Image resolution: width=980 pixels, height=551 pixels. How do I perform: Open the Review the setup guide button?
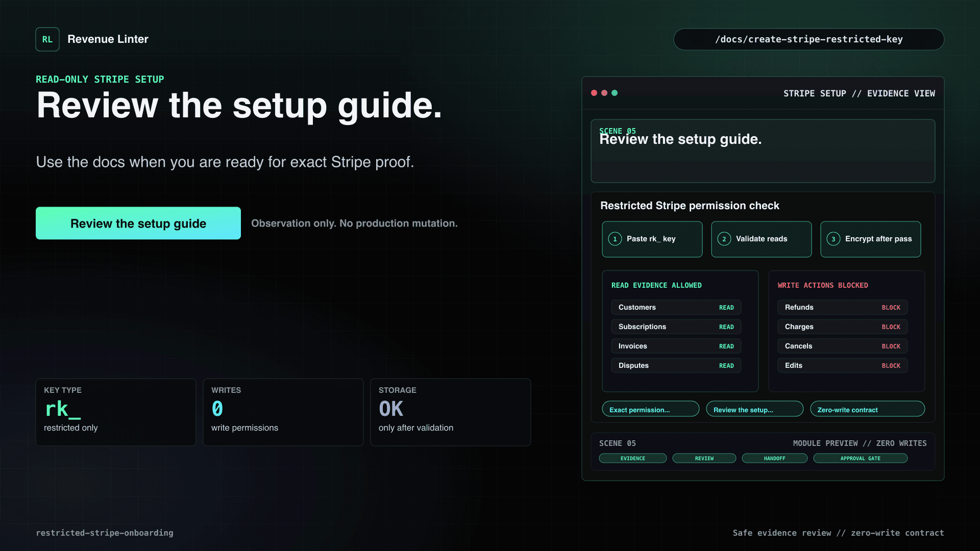(138, 223)
